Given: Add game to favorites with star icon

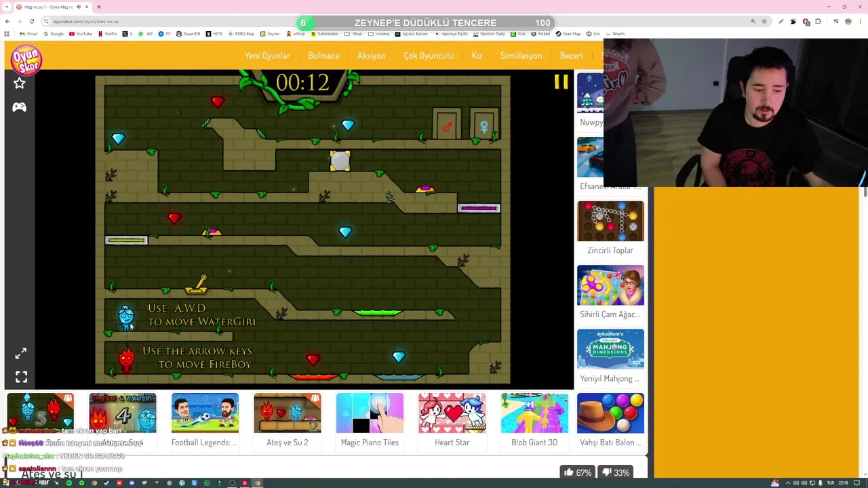Looking at the screenshot, I should [x=19, y=83].
